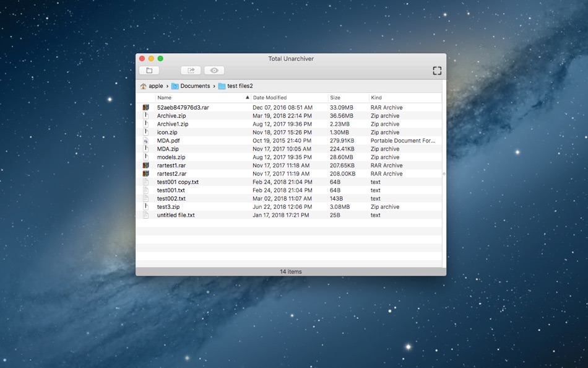The width and height of the screenshot is (588, 368).
Task: Click the scroll handle at the list's right edge
Action: tap(444, 174)
